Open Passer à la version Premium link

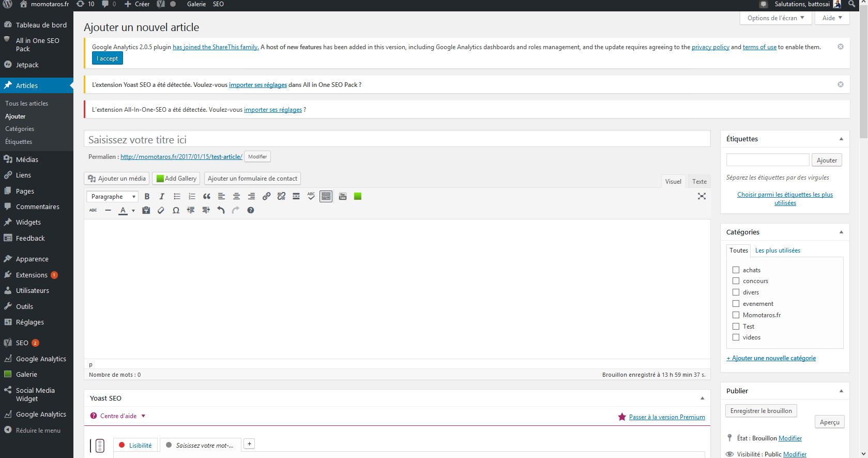[667, 417]
